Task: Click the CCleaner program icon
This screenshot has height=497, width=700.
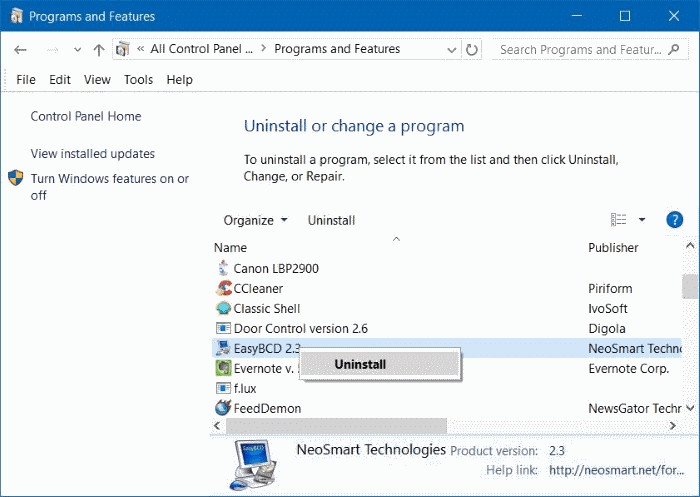Action: [224, 288]
